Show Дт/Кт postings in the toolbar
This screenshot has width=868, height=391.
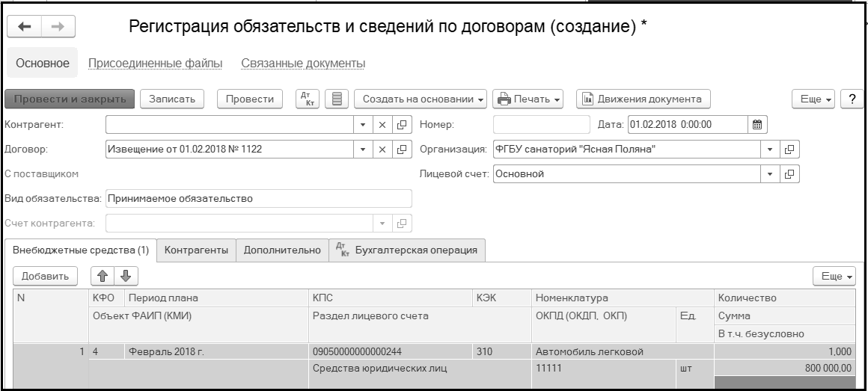pyautogui.click(x=308, y=99)
